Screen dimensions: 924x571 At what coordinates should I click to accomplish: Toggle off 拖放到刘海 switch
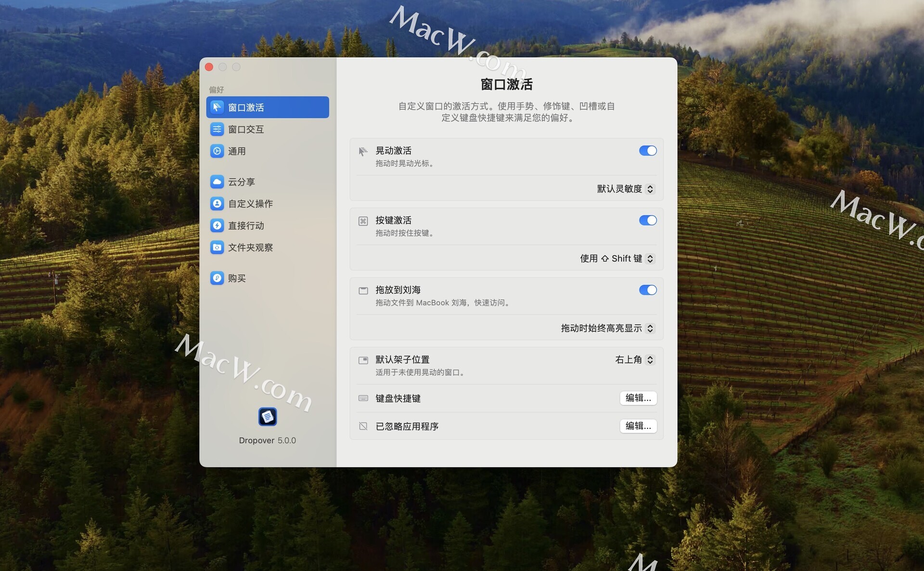[648, 290]
